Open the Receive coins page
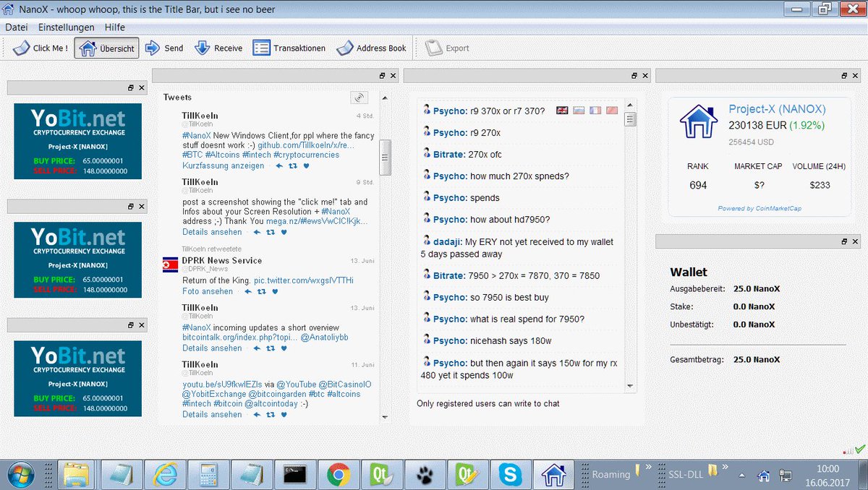 [x=218, y=48]
